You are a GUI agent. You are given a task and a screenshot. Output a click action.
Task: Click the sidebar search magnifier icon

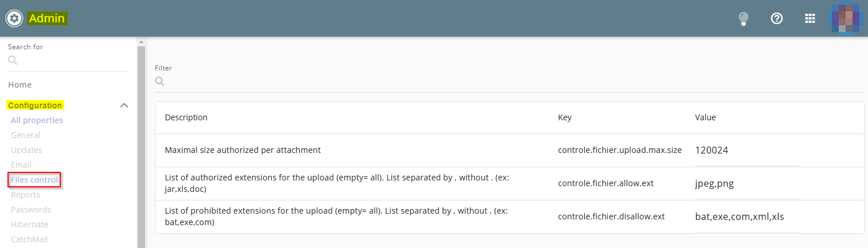[x=13, y=60]
